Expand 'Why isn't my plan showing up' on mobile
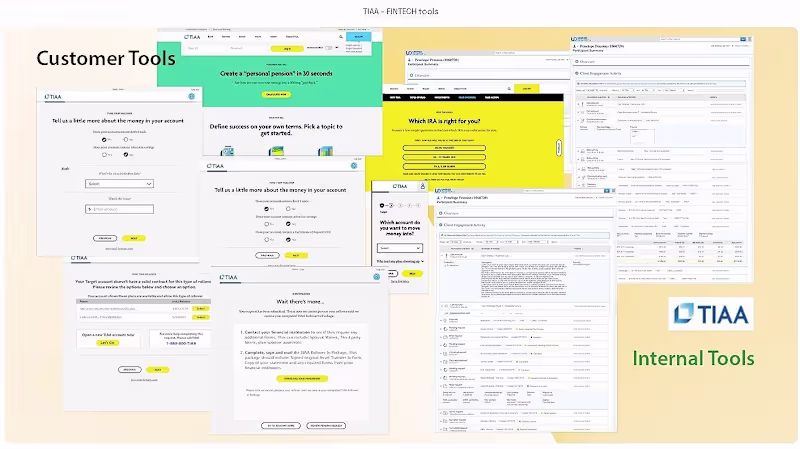Screen dimensions: 800x449 pos(400,261)
